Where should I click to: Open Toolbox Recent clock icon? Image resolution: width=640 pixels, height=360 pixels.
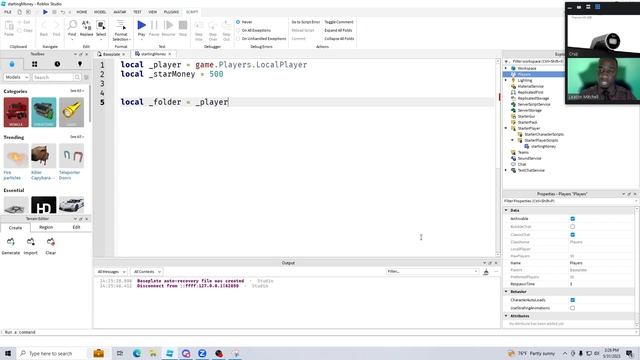57,64
